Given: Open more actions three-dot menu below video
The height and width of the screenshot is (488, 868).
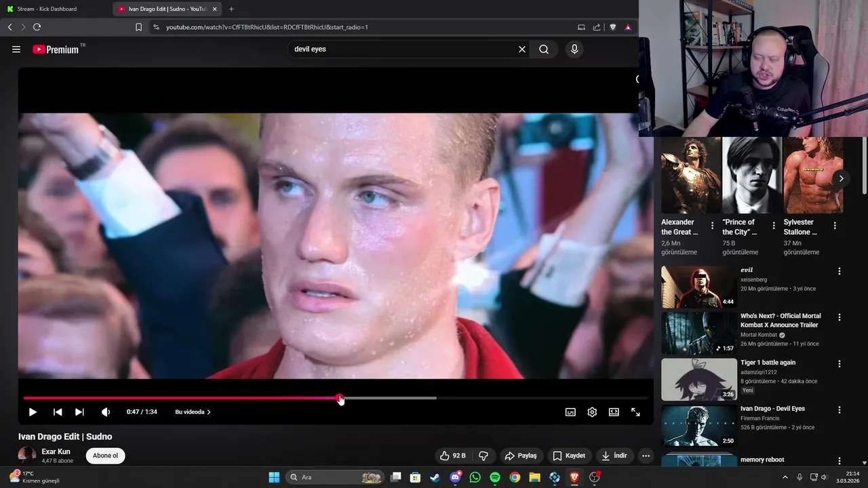Looking at the screenshot, I should click(x=646, y=455).
